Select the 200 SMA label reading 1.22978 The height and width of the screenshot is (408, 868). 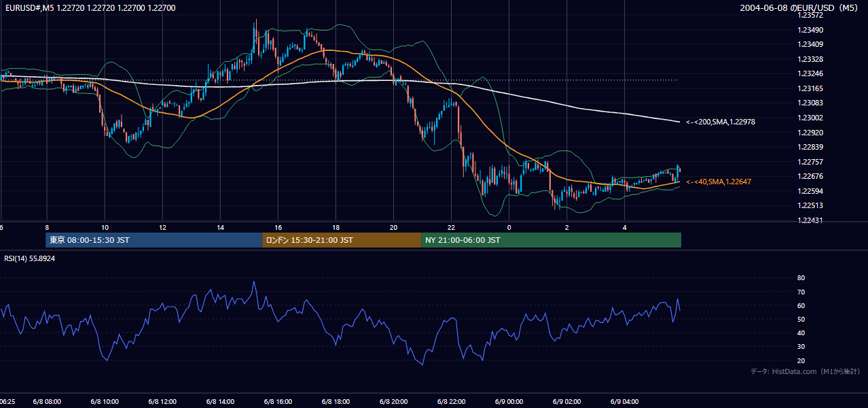click(721, 122)
